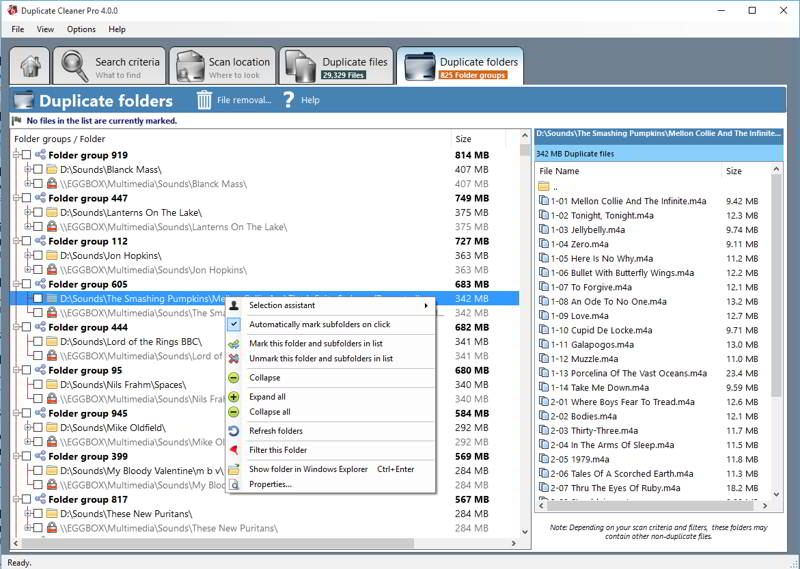Click the Refresh folders icon in context menu
This screenshot has height=569, width=800.
pyautogui.click(x=234, y=431)
